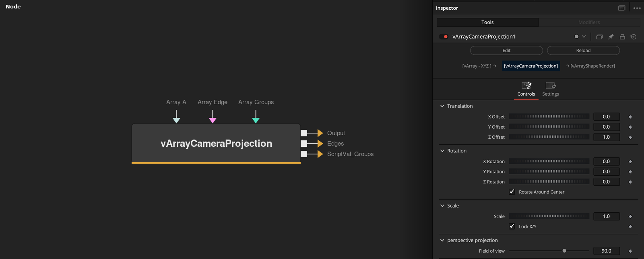Toggle the Z Offset keyframe diamond
Screen dimensions: 644x259
[x=630, y=137]
